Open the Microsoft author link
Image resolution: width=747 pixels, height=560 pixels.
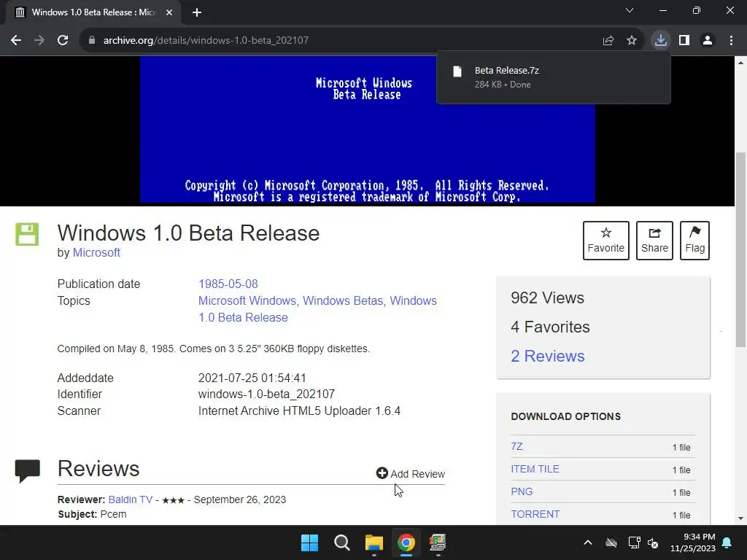[96, 253]
